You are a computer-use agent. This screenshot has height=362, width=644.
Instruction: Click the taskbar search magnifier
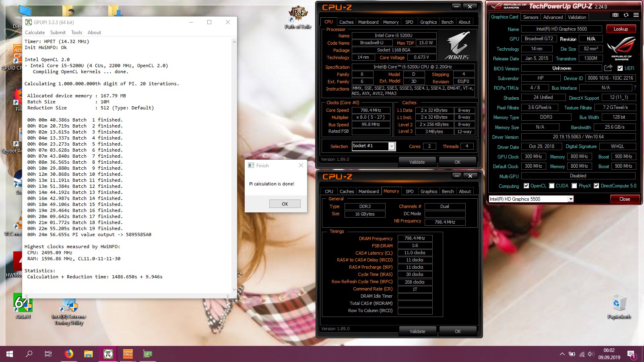coord(29,354)
